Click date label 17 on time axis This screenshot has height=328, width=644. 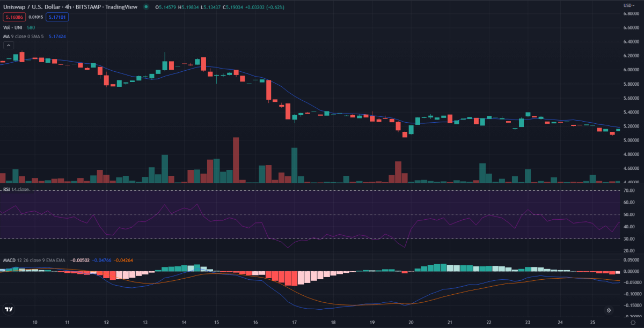tap(295, 323)
